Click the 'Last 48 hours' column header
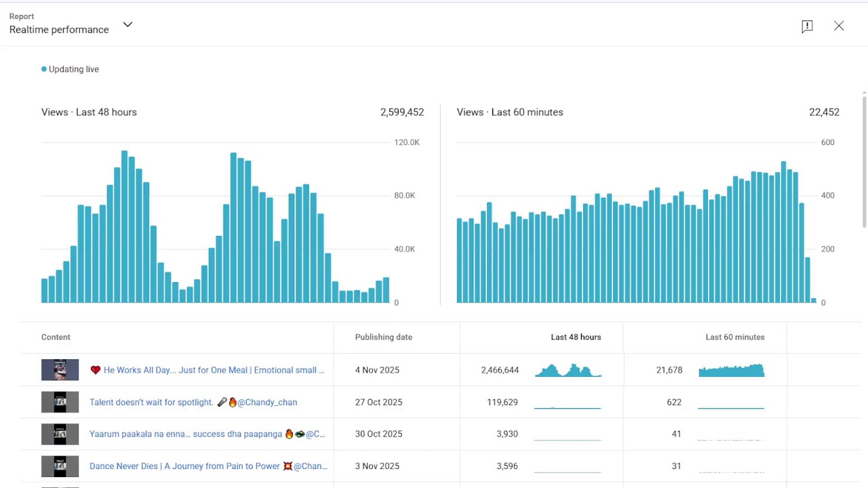868x488 pixels. [576, 337]
